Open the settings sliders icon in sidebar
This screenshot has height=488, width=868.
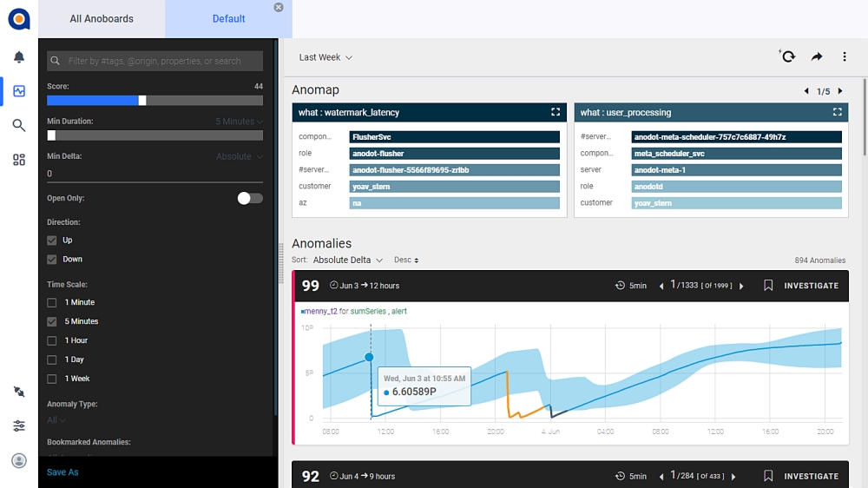19,426
